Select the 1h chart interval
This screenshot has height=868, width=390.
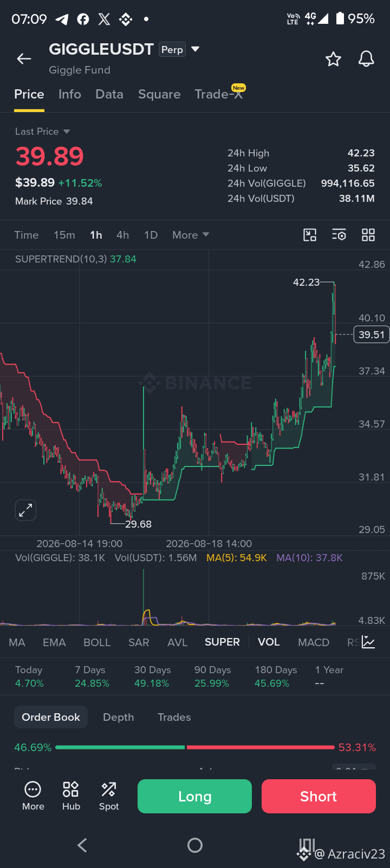coord(96,235)
